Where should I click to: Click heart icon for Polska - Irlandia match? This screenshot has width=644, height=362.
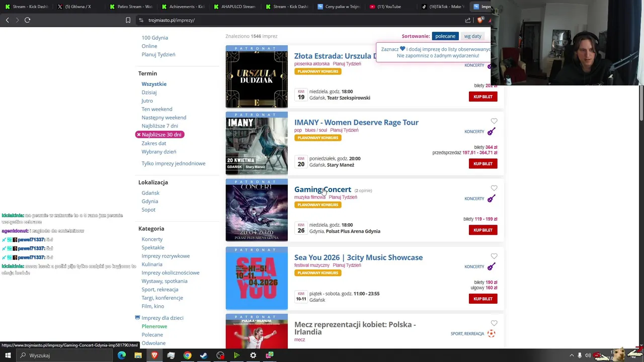coord(494,323)
